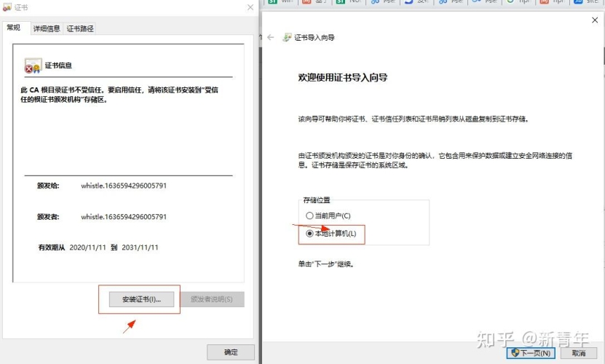The image size is (605, 364).
Task: Click the 颁发者 value whistle.1636594296005791
Action: tap(124, 217)
